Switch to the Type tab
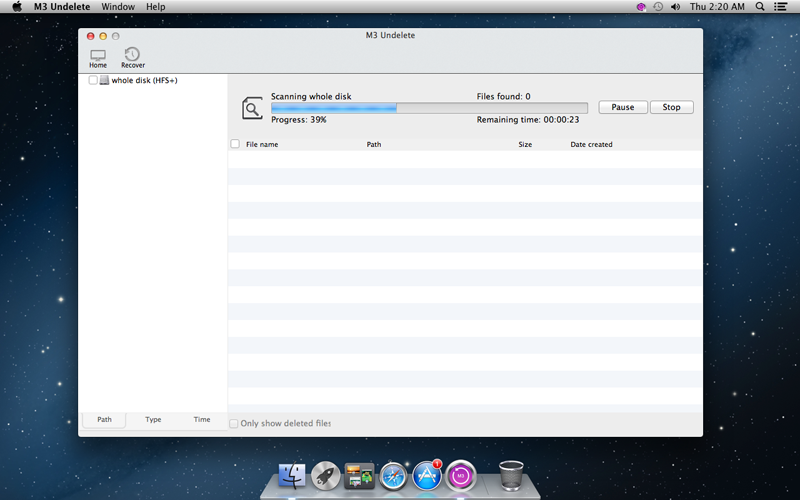Viewport: 800px width, 500px height. pos(153,420)
